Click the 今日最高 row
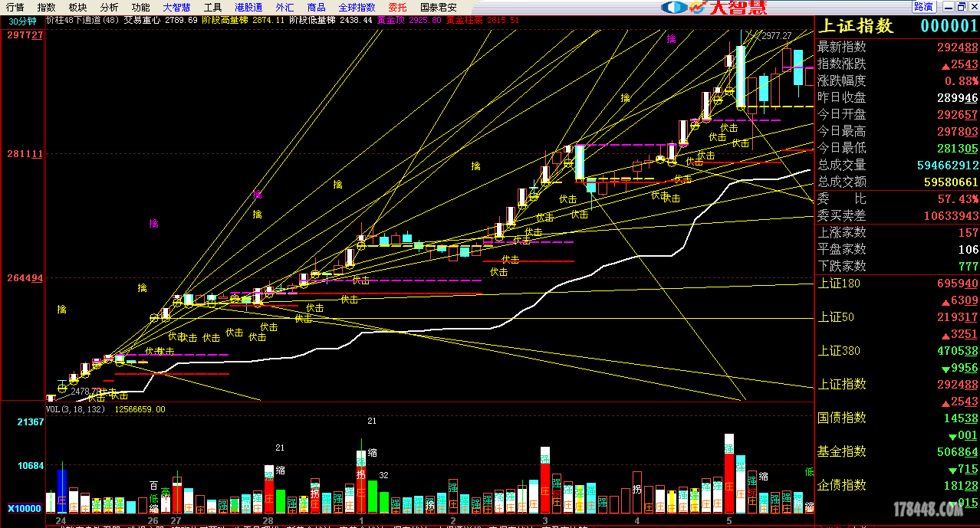 pyautogui.click(x=898, y=131)
